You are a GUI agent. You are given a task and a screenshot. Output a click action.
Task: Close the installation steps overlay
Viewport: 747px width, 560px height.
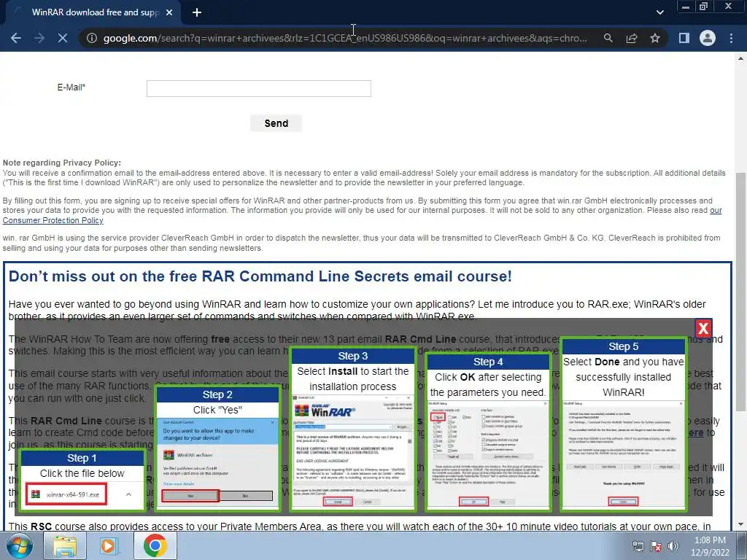(703, 328)
